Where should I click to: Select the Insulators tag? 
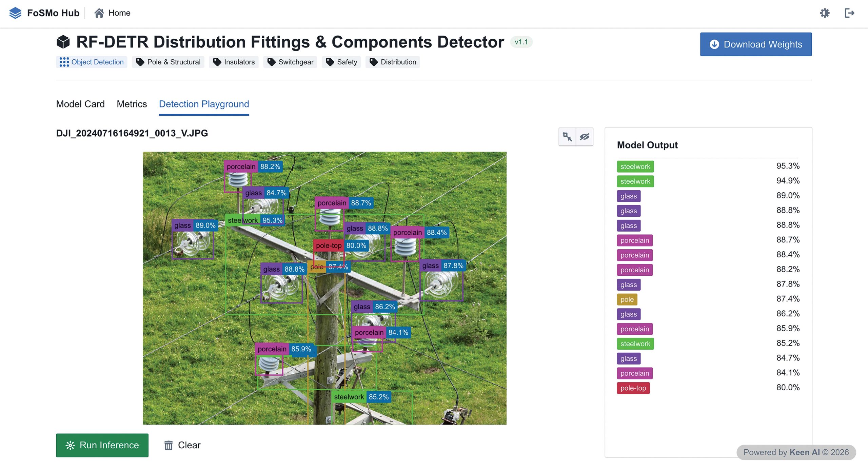pos(234,62)
